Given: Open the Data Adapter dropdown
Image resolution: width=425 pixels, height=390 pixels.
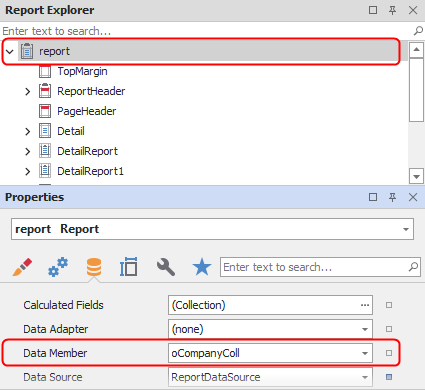Looking at the screenshot, I should click(365, 329).
